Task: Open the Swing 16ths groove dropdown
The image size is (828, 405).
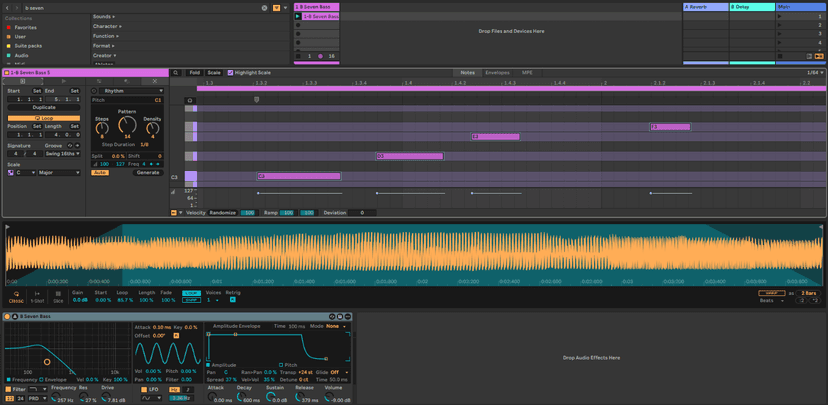Action: coord(62,154)
